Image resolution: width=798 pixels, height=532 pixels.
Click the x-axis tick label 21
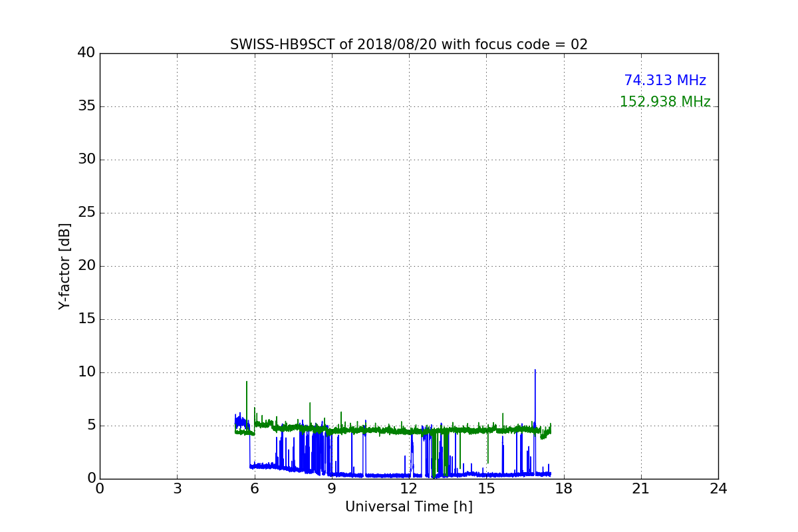click(641, 489)
